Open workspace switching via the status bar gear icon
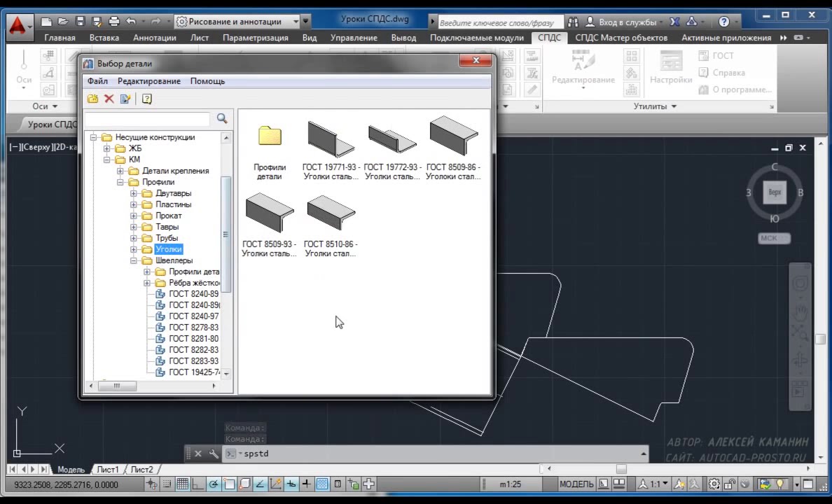The width and height of the screenshot is (832, 504). pos(714,484)
